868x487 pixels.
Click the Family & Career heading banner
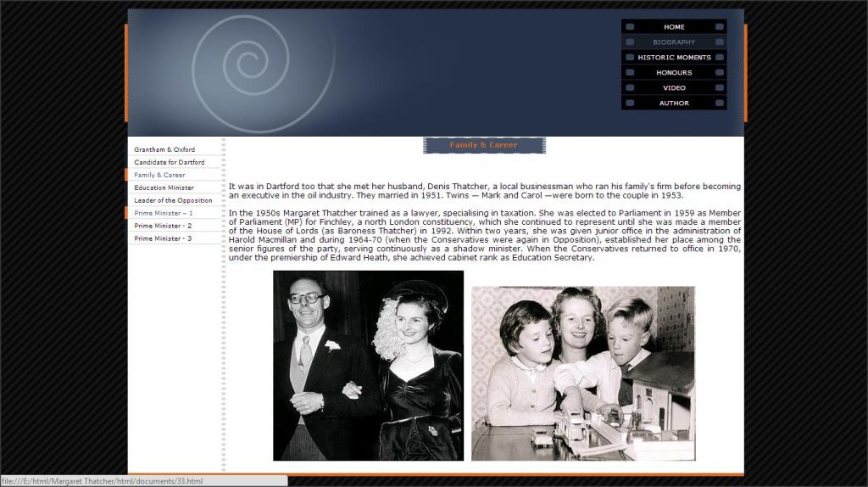click(484, 145)
